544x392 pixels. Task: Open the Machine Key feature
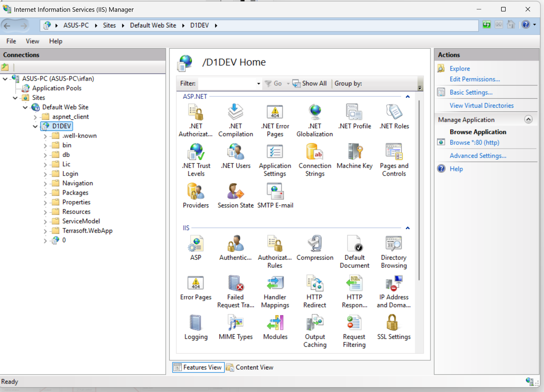pyautogui.click(x=354, y=152)
